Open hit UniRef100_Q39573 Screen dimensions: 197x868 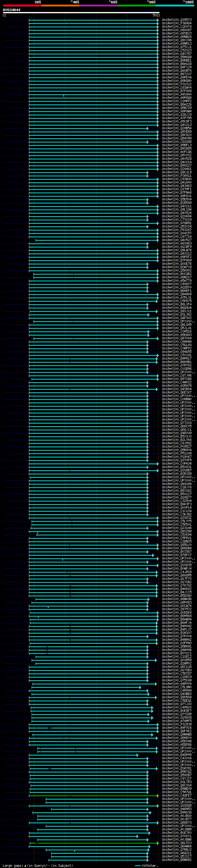tap(177, 20)
